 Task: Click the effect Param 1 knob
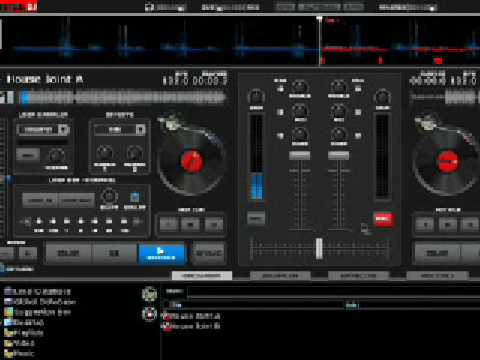[105, 153]
